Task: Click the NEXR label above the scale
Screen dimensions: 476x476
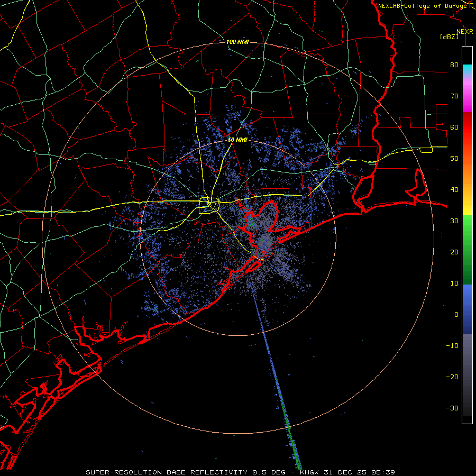Action: coord(465,32)
